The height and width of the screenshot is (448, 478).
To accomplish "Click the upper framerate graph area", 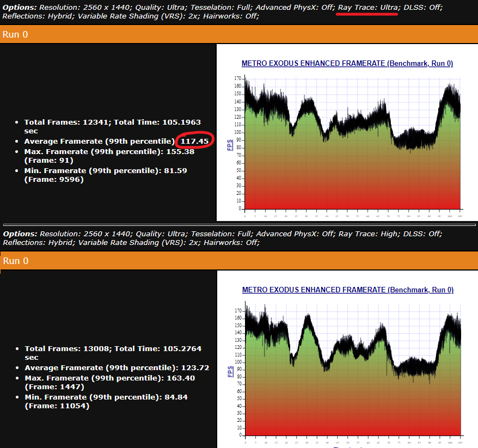I will tap(352, 143).
